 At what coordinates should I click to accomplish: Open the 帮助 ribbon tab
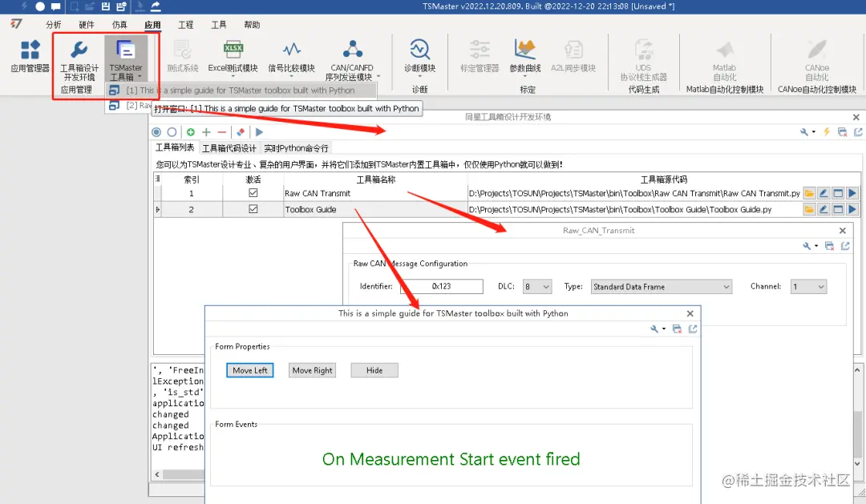pos(252,25)
